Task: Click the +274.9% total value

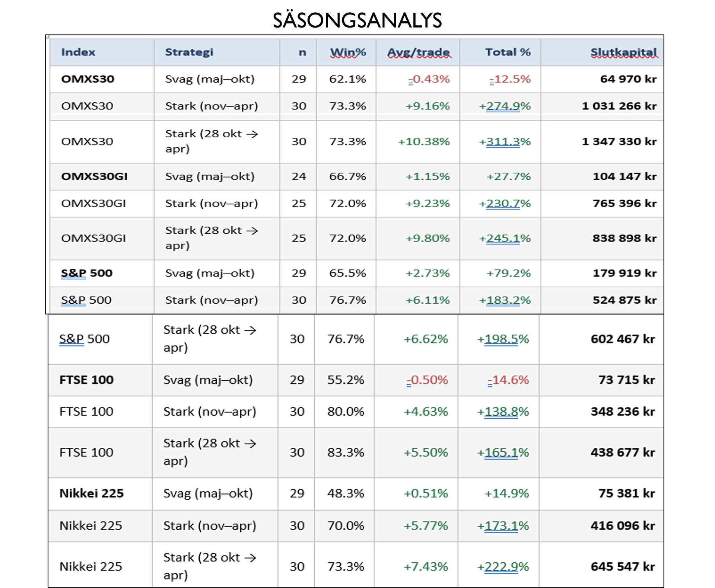Action: (x=505, y=106)
